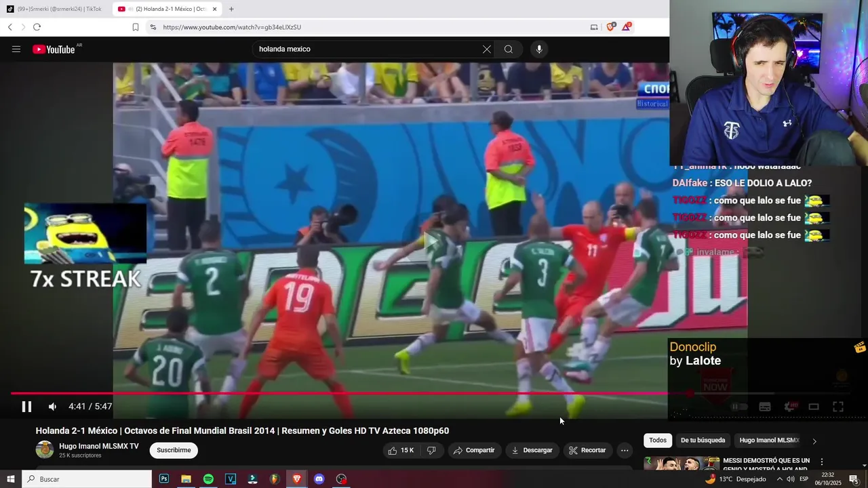Toggle subtitles in the video player
Image resolution: width=868 pixels, height=488 pixels.
764,407
